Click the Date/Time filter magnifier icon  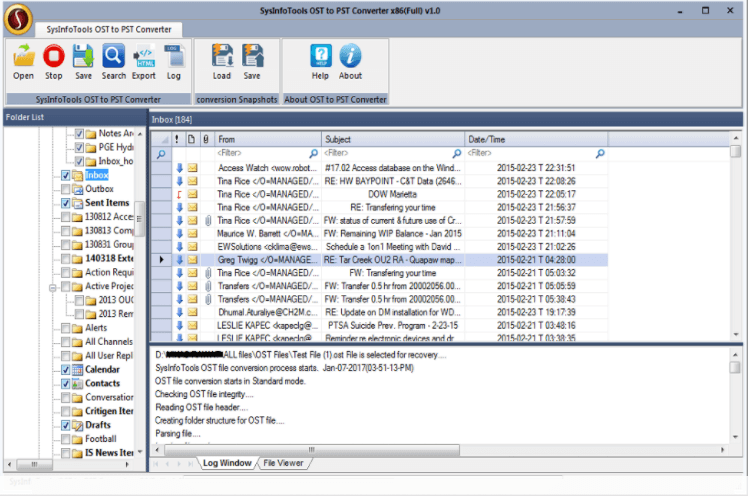pyautogui.click(x=600, y=153)
